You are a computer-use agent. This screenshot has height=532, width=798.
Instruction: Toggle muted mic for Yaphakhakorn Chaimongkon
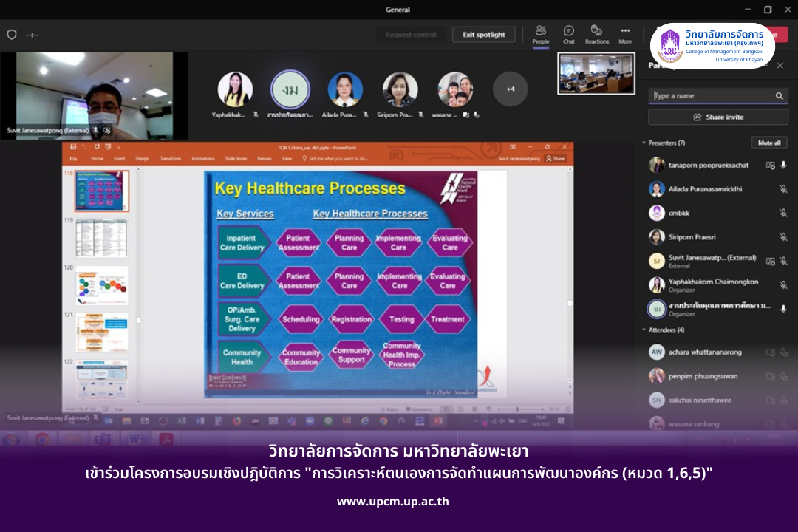click(783, 285)
